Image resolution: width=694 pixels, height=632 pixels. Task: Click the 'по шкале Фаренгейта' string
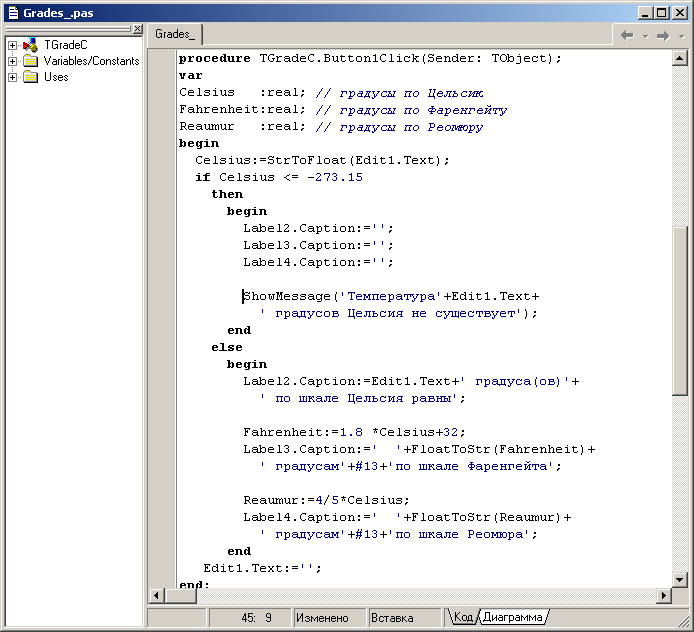[470, 466]
